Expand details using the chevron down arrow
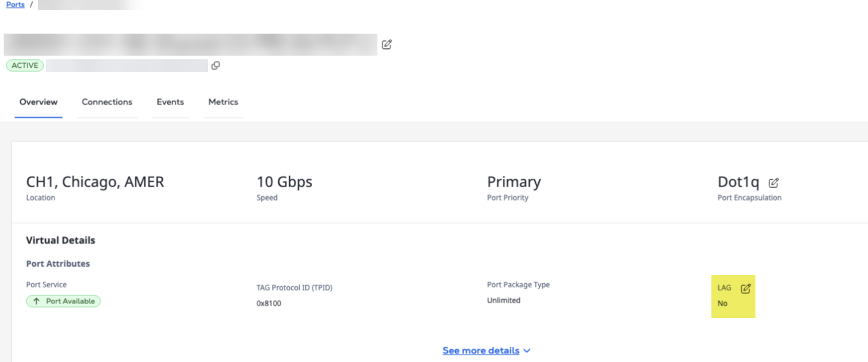Viewport: 868px width, 362px height. tap(527, 350)
